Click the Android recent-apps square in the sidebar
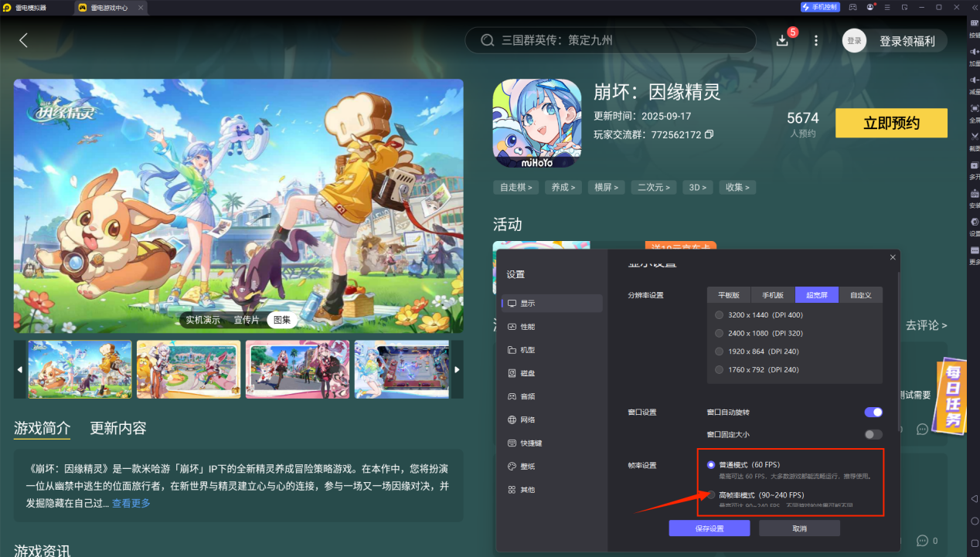 click(x=974, y=543)
